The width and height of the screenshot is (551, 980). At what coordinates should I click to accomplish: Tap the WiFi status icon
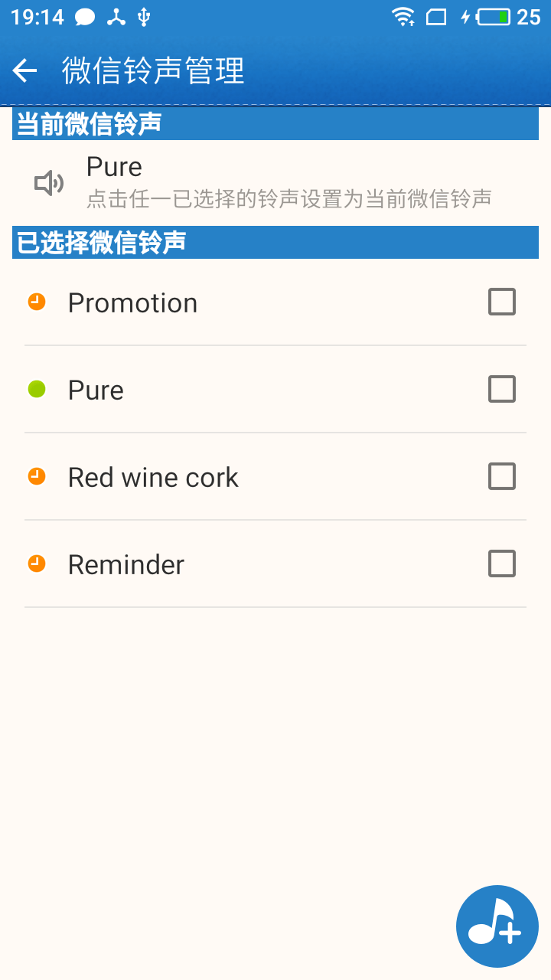pyautogui.click(x=403, y=17)
